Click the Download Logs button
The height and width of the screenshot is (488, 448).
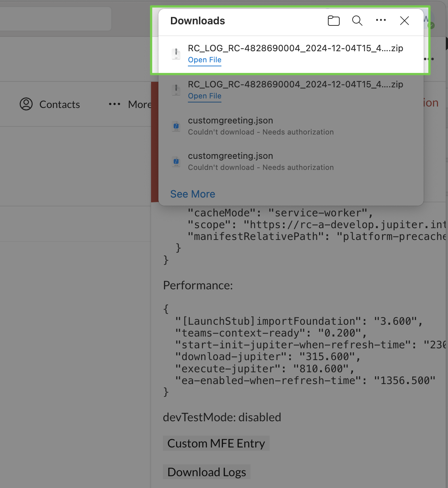point(206,472)
